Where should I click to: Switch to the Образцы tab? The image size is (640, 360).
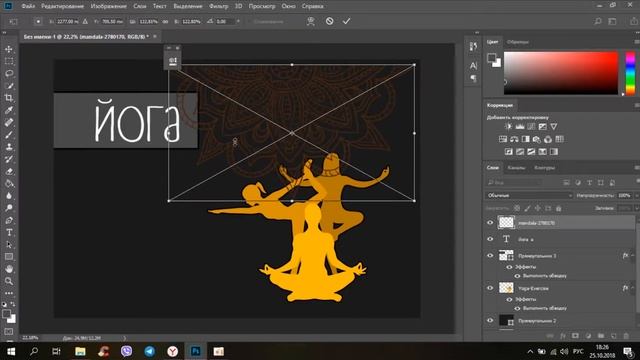tap(518, 42)
